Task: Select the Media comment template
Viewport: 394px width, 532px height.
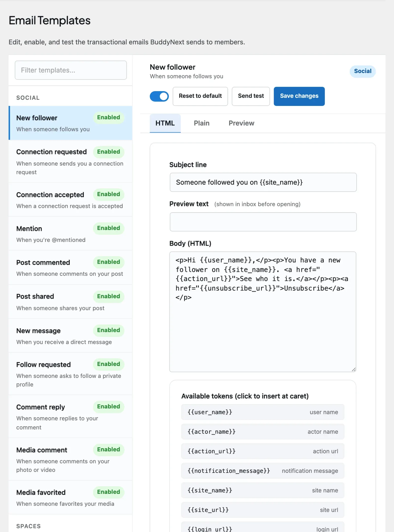Action: (x=71, y=459)
